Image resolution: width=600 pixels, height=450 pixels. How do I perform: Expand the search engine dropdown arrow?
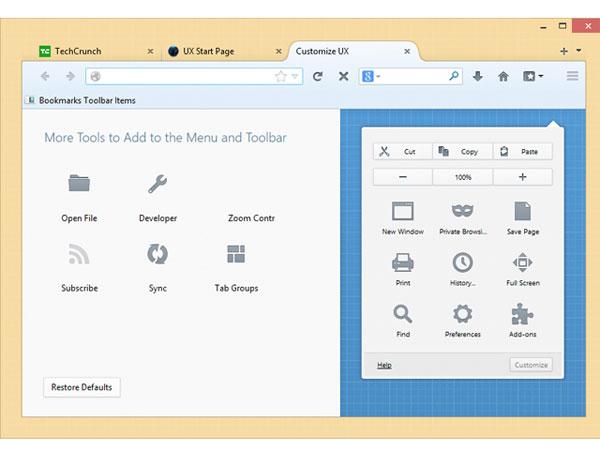380,76
